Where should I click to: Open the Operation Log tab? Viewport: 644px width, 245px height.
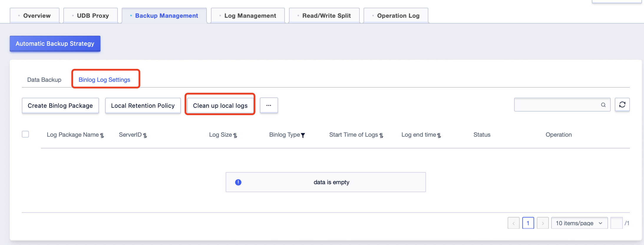(396, 16)
